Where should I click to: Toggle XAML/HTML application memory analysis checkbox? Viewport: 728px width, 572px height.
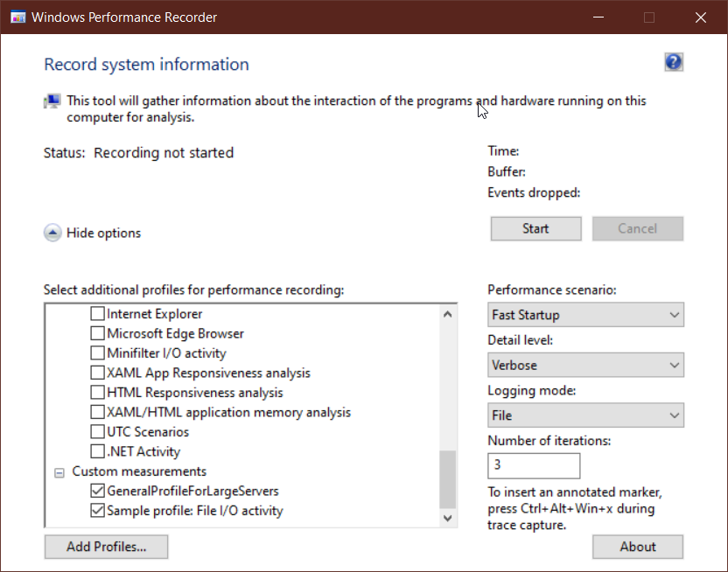point(97,412)
